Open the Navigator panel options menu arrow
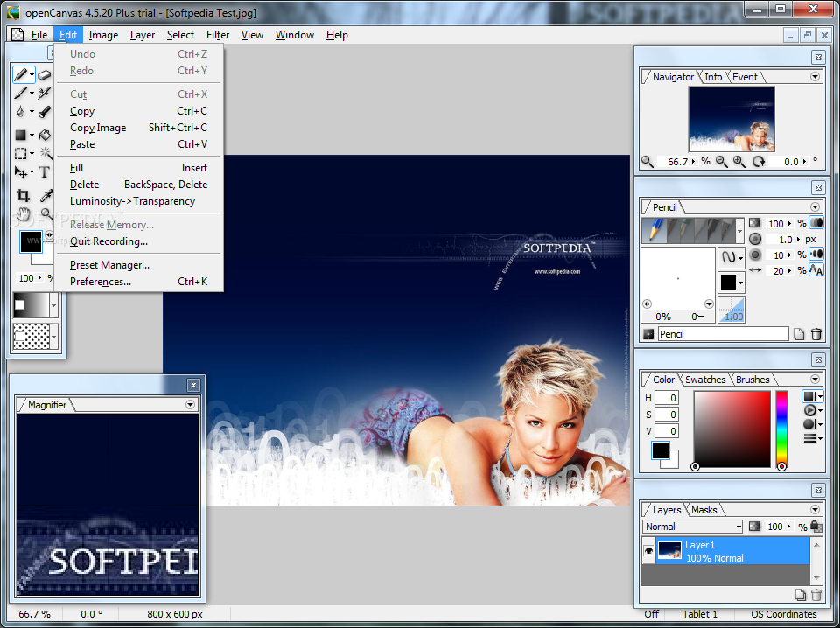This screenshot has width=840, height=628. click(x=815, y=77)
